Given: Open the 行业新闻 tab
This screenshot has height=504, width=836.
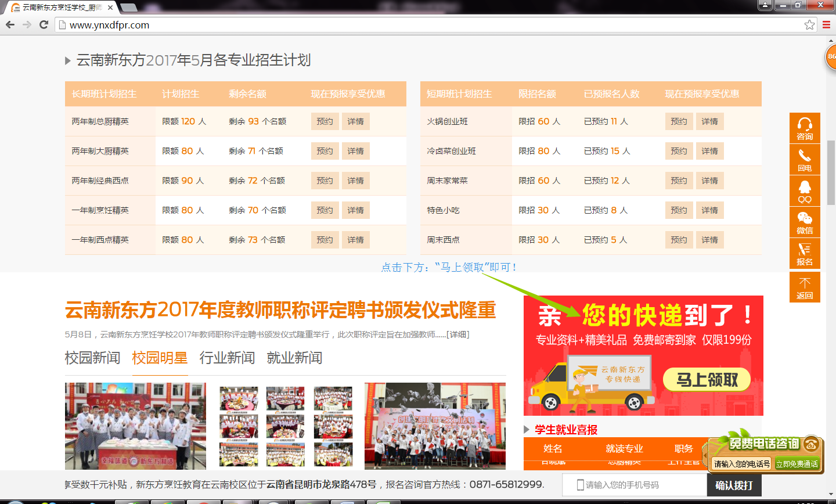Looking at the screenshot, I should tap(227, 358).
